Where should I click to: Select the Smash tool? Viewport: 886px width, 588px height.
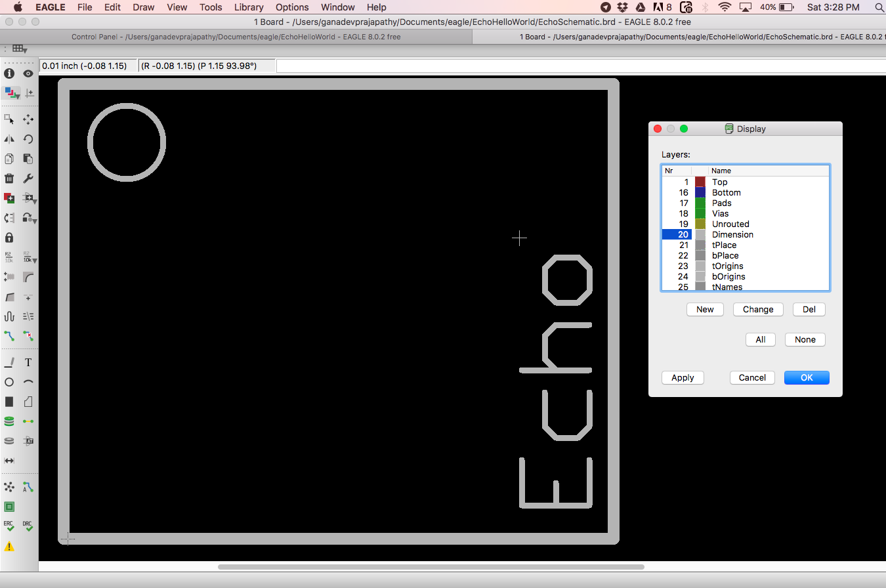[x=9, y=277]
